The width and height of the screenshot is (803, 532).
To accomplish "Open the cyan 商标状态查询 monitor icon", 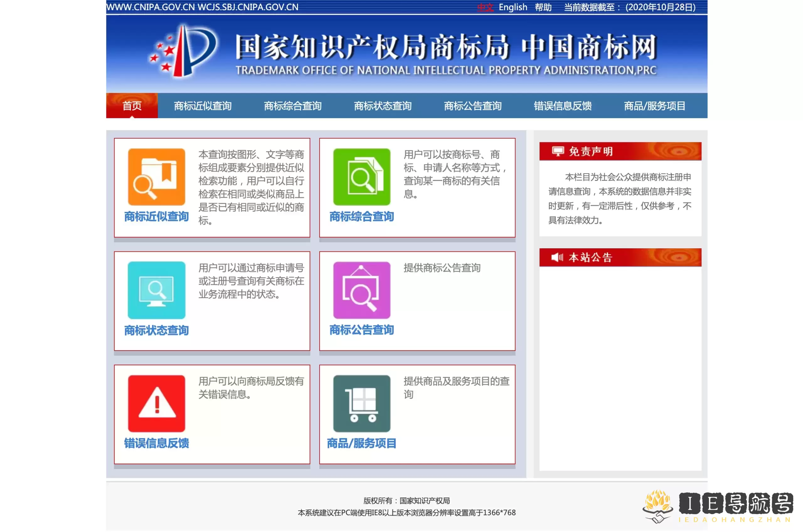I will (156, 291).
